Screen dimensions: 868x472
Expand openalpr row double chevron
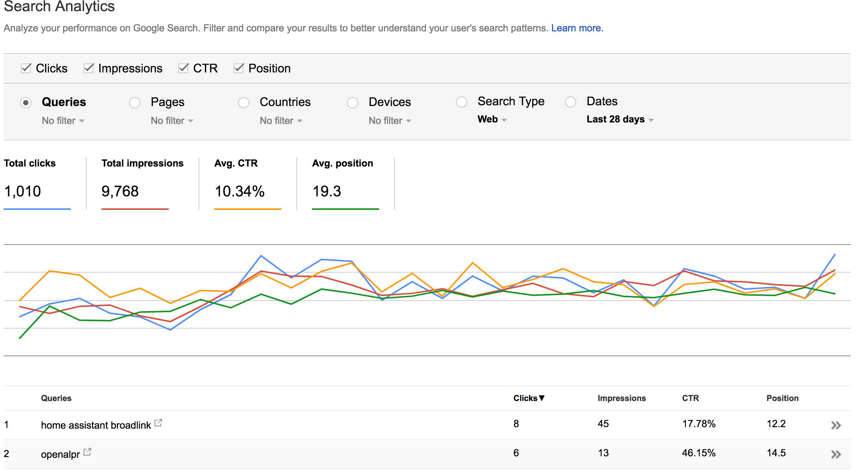tap(836, 454)
